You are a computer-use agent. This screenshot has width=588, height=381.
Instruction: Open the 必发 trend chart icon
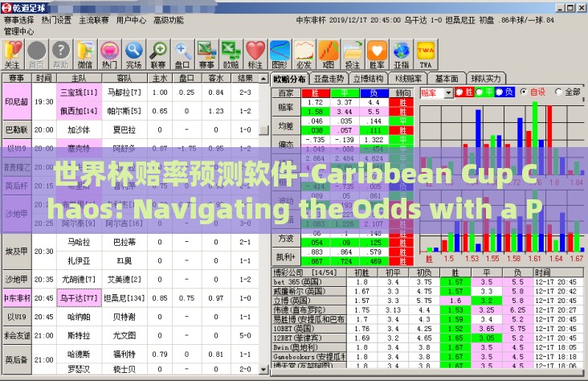(x=304, y=55)
